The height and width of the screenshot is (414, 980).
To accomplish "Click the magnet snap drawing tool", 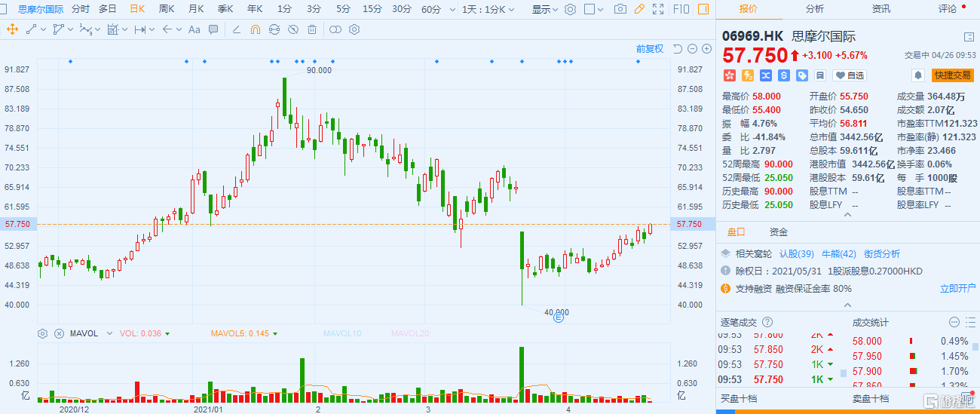I will tap(255, 29).
